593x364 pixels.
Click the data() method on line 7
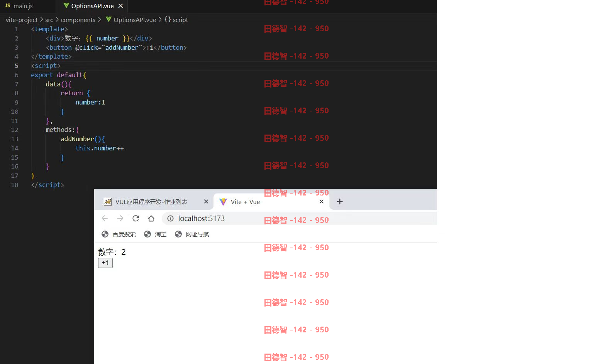pyautogui.click(x=57, y=84)
